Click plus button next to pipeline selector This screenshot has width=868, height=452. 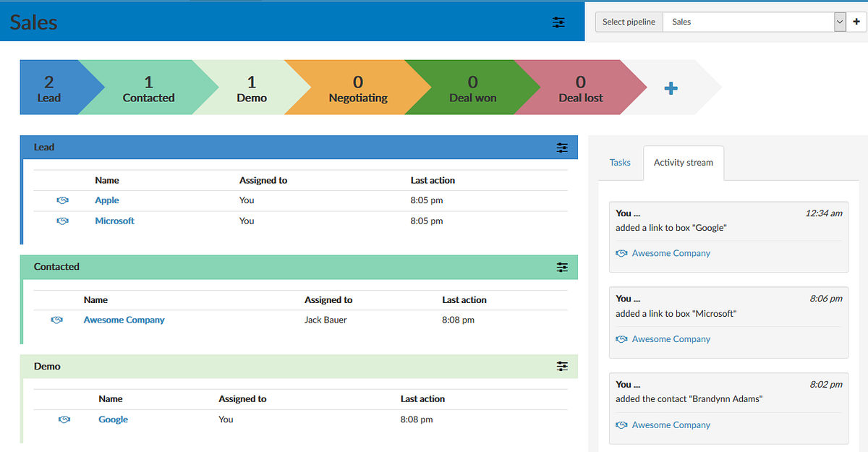[x=857, y=22]
